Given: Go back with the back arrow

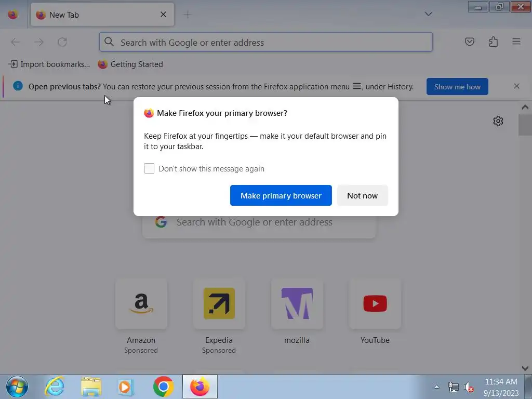Looking at the screenshot, I should click(15, 42).
